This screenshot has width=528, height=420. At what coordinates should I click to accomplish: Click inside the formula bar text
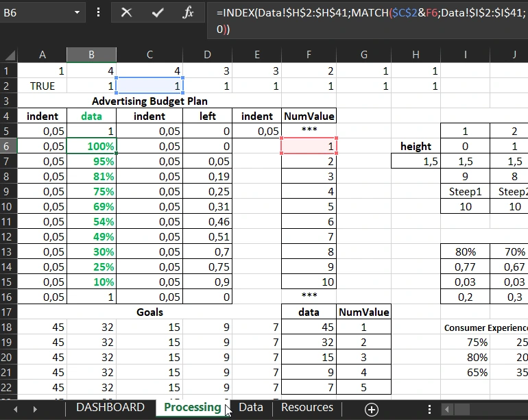369,21
